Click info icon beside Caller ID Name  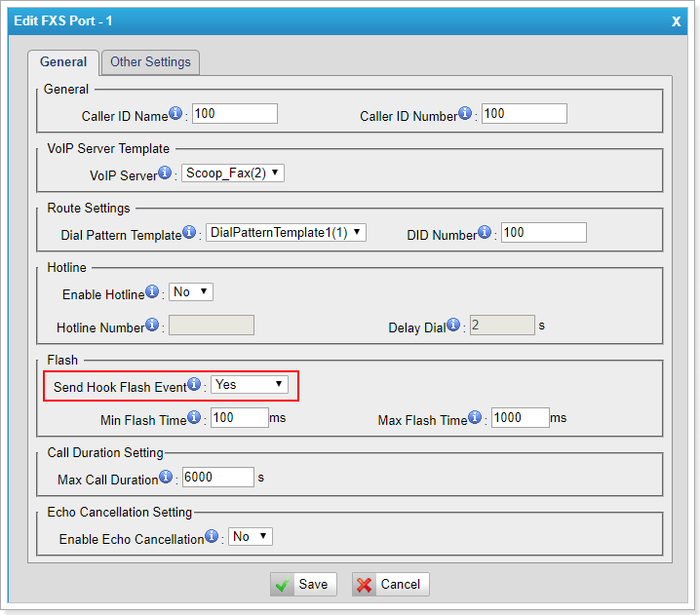[x=175, y=113]
